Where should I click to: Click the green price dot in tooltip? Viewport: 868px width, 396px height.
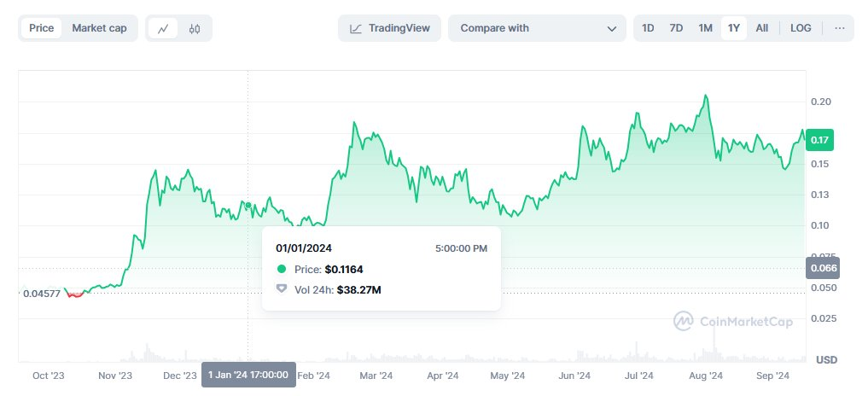tap(282, 269)
